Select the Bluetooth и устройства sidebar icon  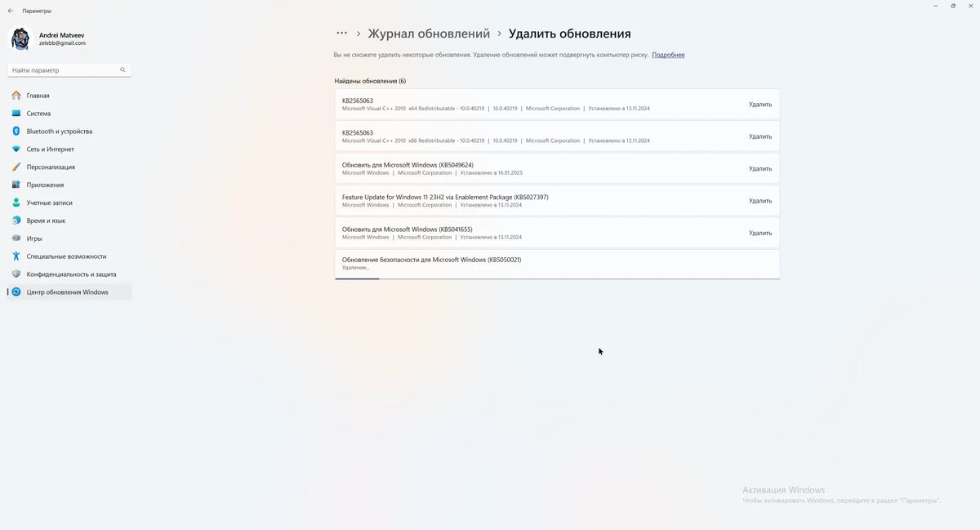pyautogui.click(x=16, y=131)
